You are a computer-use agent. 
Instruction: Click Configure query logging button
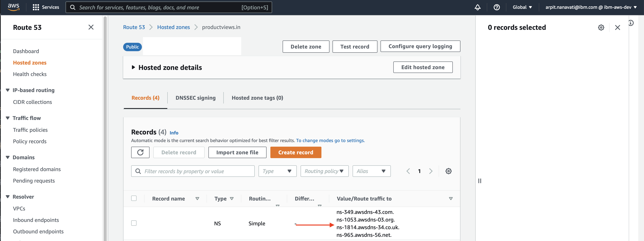coord(420,46)
